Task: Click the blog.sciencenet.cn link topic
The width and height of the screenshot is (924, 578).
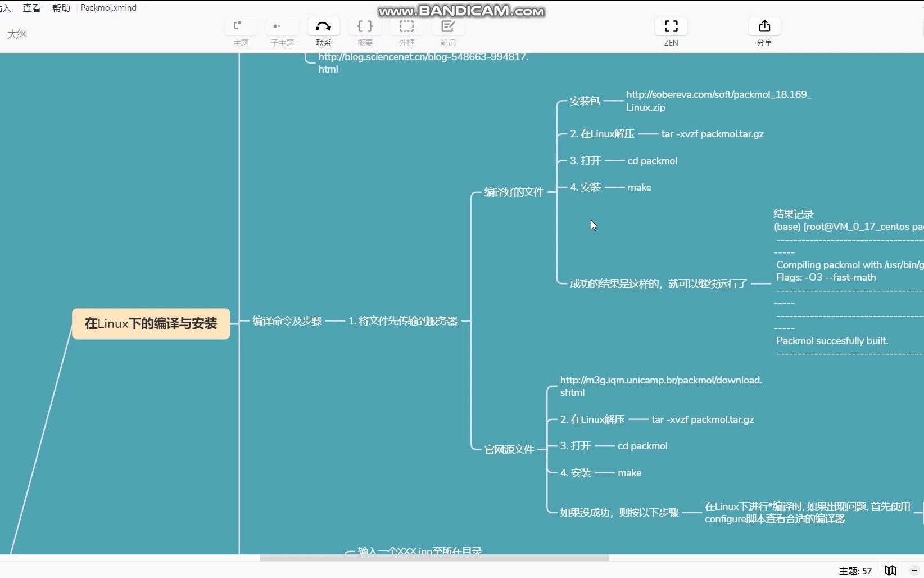Action: tap(423, 62)
